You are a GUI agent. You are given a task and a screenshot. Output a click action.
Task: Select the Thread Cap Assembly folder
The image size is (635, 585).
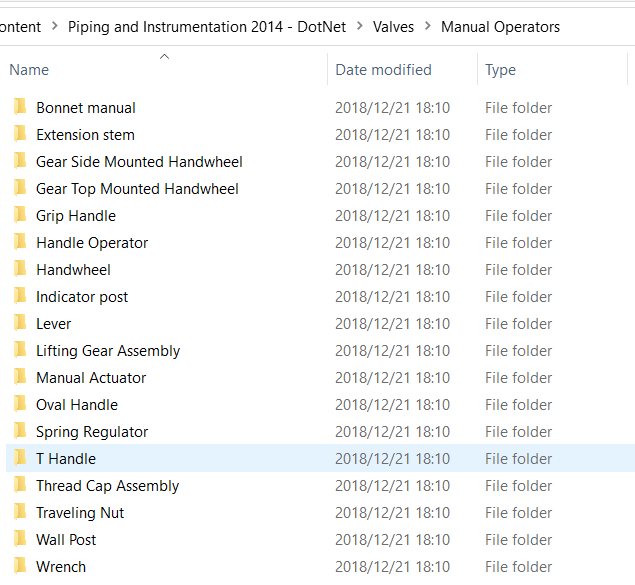tap(107, 486)
